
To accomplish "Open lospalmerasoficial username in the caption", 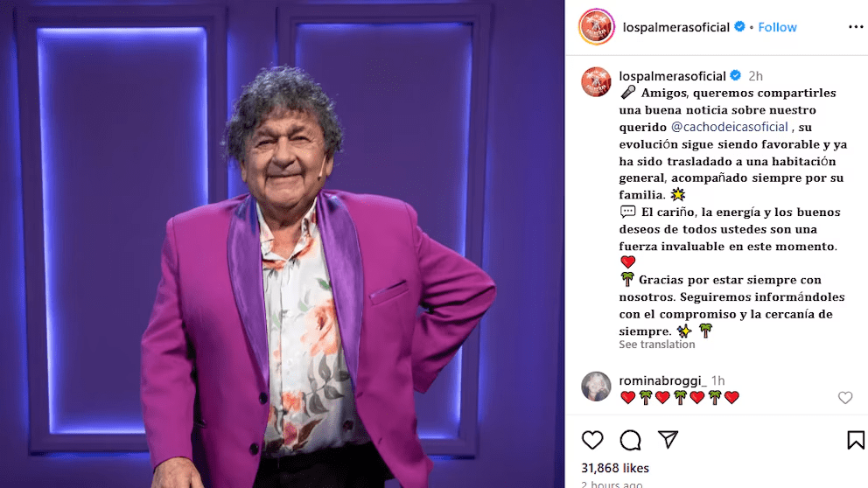I will pyautogui.click(x=672, y=76).
